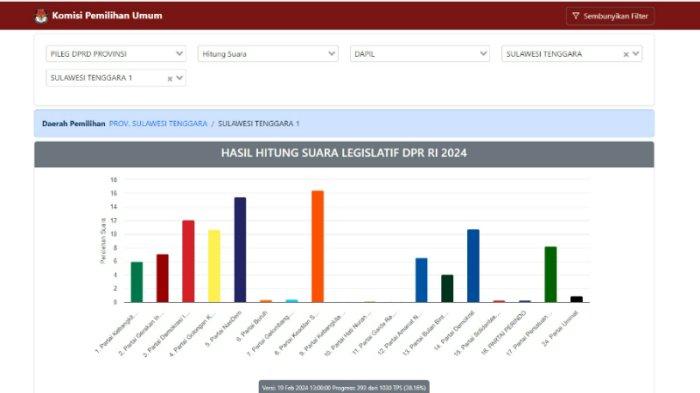Click the dark green bar for party 13
700x393 pixels.
tap(447, 288)
